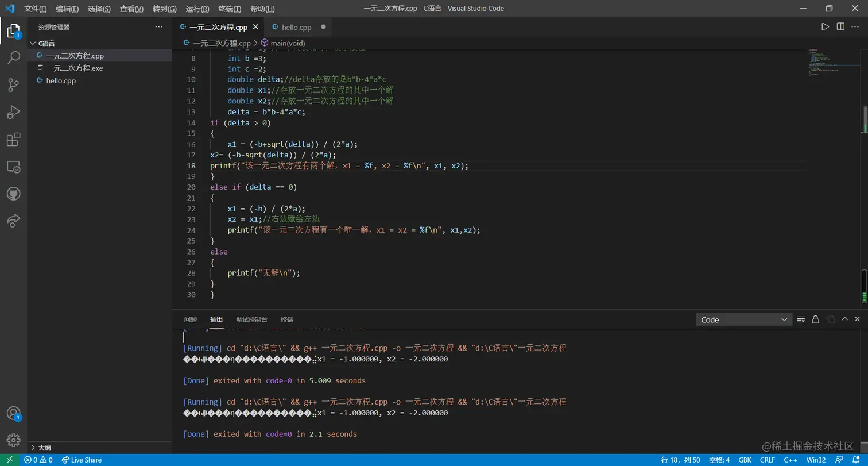Screen dimensions: 868x466
Task: Switch to the 一元二次方程.cpp editor tab
Action: click(x=218, y=27)
